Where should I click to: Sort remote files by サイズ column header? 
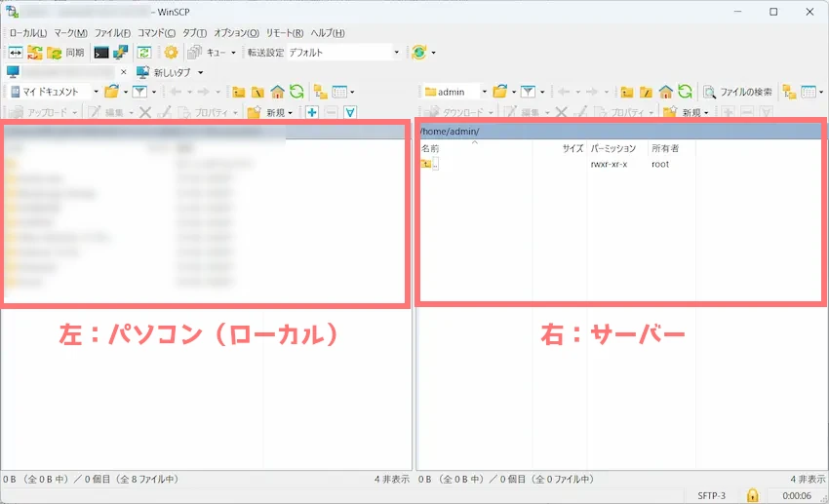pos(560,148)
